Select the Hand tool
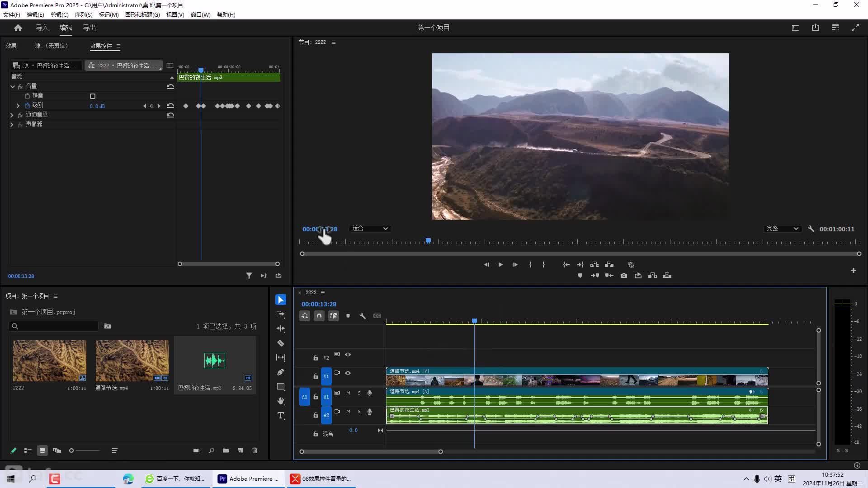Screen dimensions: 868x488 click(280, 401)
